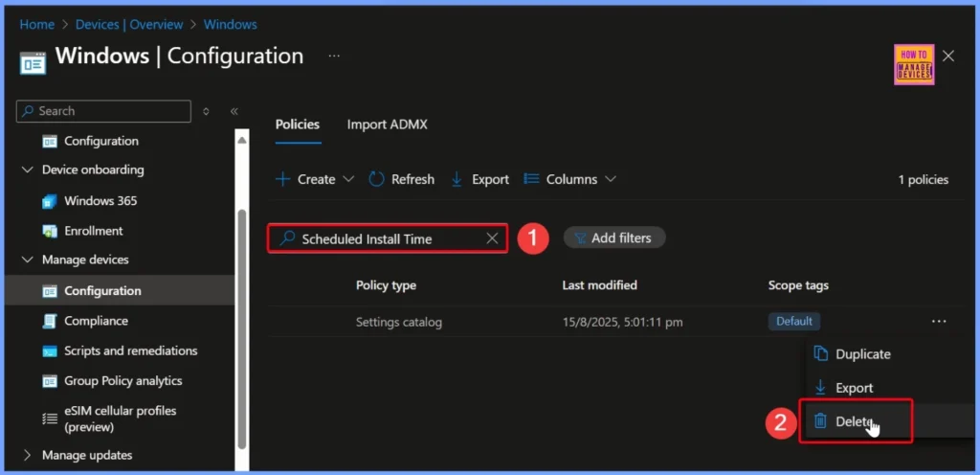This screenshot has height=475, width=980.
Task: Open Enrollment in sidebar
Action: coord(94,231)
